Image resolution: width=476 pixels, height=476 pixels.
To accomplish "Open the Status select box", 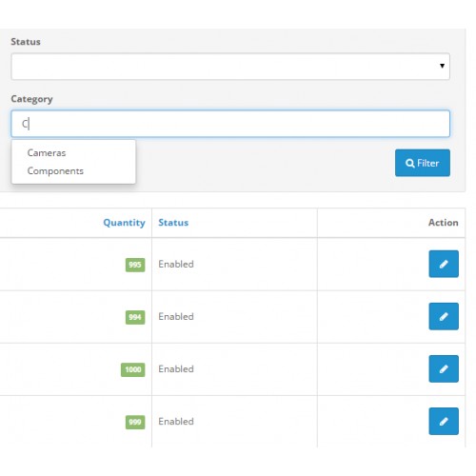I will pos(230,67).
